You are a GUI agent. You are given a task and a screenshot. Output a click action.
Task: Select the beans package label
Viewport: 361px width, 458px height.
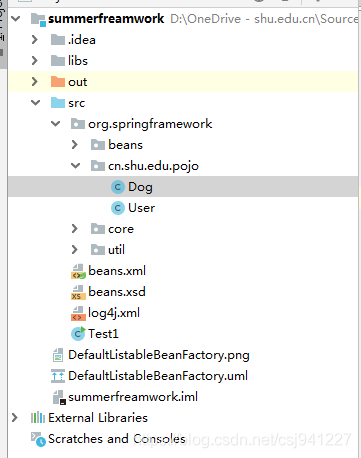125,145
